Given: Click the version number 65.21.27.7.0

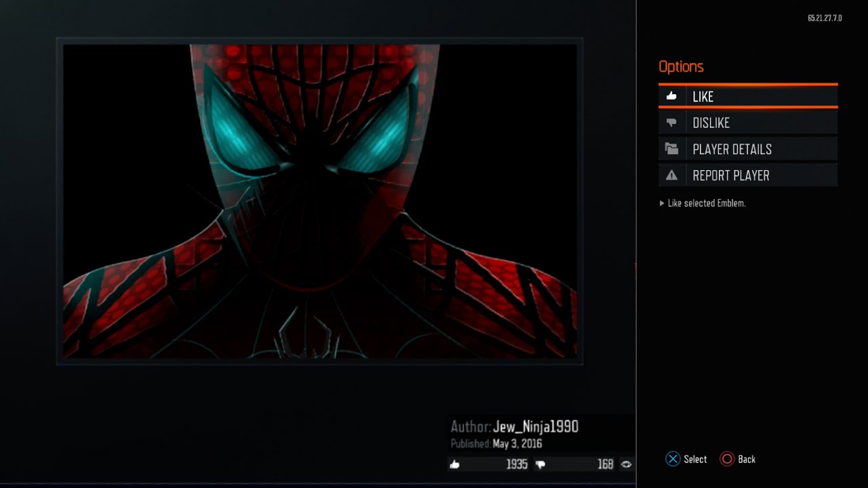Looking at the screenshot, I should tap(825, 18).
